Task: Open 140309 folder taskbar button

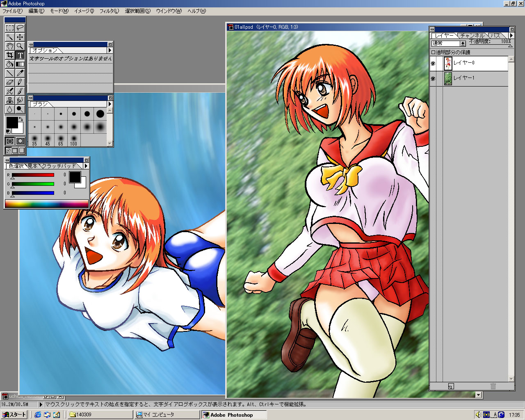Action: (100, 415)
